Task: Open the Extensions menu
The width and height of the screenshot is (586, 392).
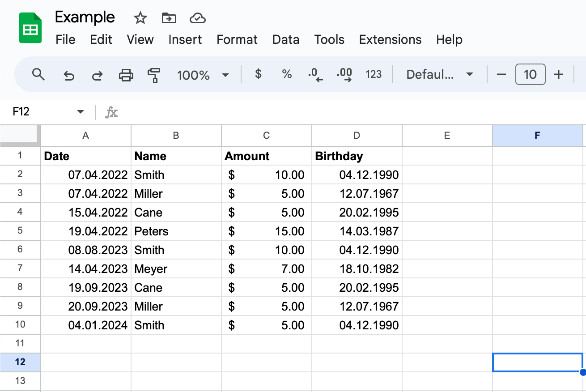Action: 390,39
